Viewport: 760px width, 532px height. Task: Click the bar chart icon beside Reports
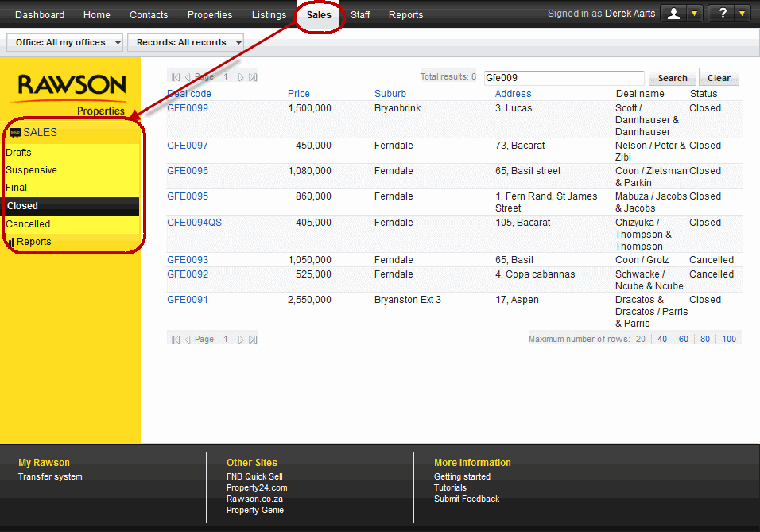[x=10, y=243]
